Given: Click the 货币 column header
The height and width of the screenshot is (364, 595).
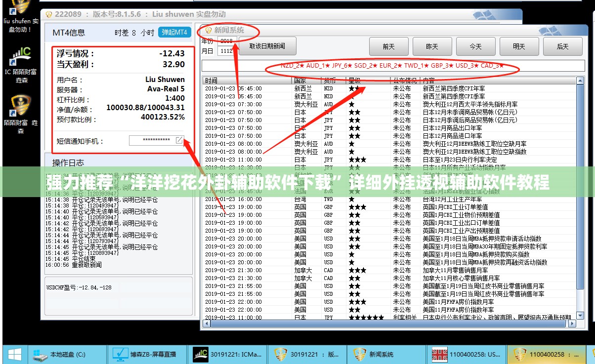Looking at the screenshot, I should click(334, 81).
